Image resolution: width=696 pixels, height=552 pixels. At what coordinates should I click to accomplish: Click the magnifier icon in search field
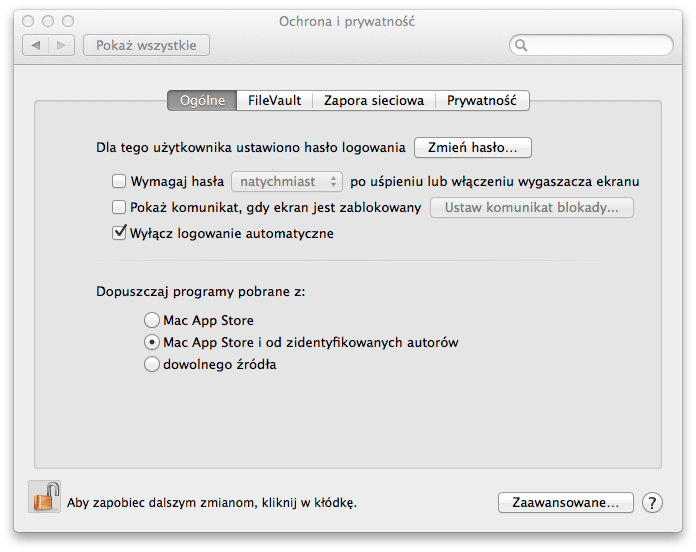coord(521,45)
